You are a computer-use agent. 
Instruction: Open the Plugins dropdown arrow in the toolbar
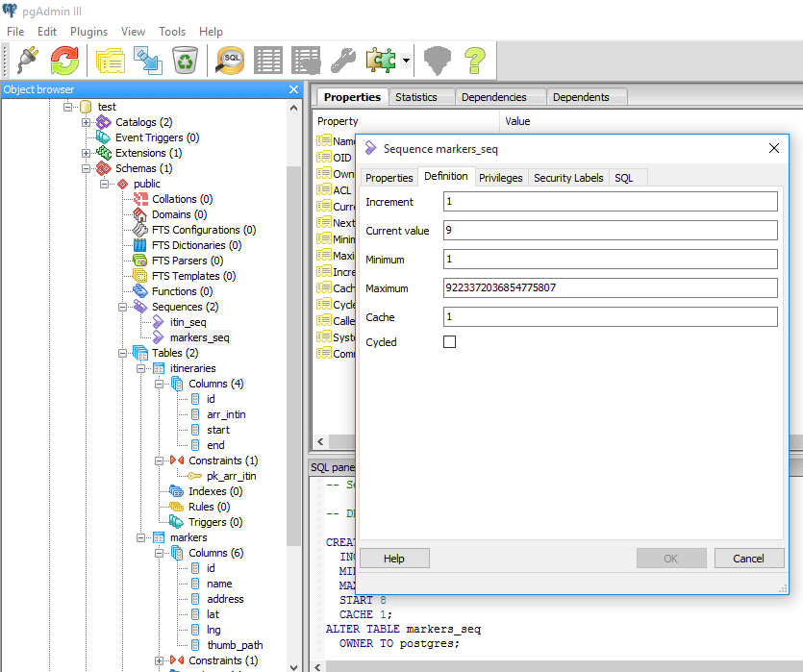pyautogui.click(x=406, y=61)
